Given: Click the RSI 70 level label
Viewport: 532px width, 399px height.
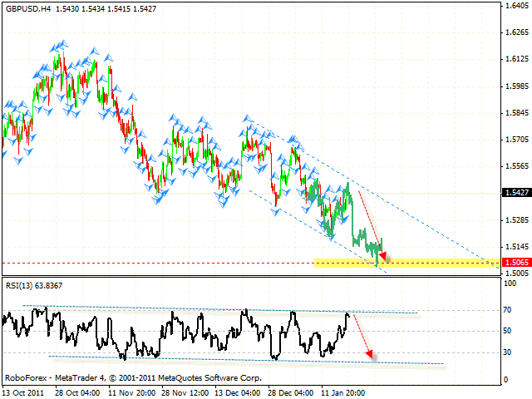Looking at the screenshot, I should coord(508,309).
